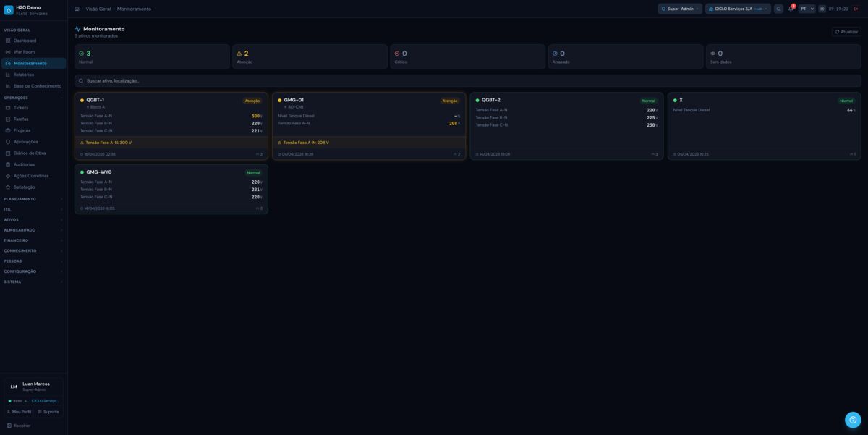The image size is (868, 435).
Task: Open War Room from the sidebar
Action: point(24,52)
